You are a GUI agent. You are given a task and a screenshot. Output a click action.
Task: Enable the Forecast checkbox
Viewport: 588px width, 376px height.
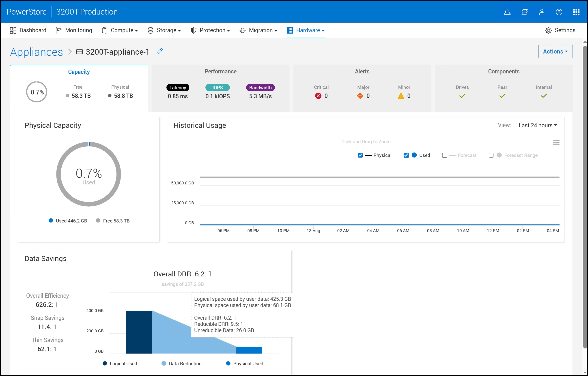[445, 155]
